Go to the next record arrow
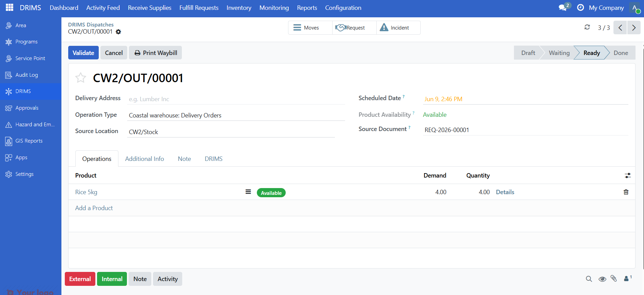This screenshot has width=644, height=295. [634, 27]
